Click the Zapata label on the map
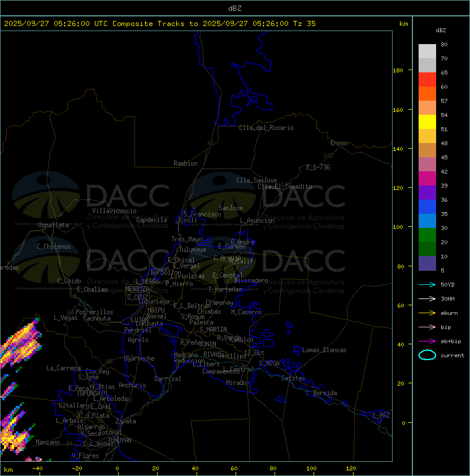 point(125,421)
